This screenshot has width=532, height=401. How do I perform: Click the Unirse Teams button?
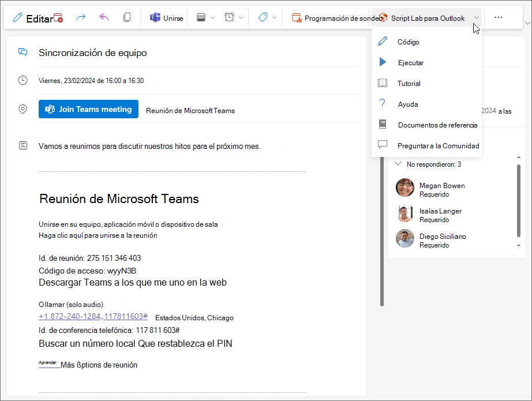(x=167, y=18)
